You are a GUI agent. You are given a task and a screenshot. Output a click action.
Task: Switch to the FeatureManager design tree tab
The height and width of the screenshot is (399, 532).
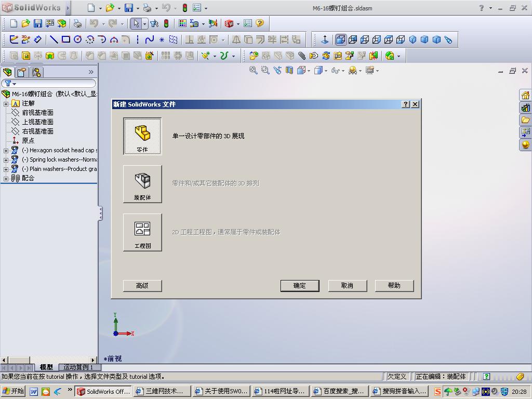[8, 72]
